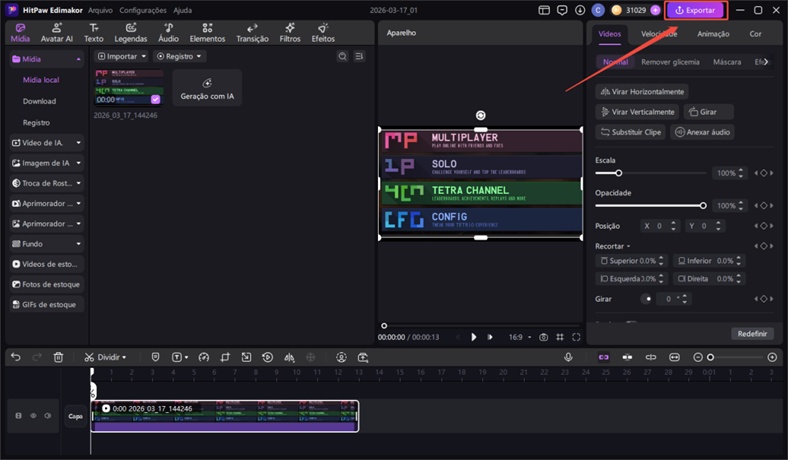This screenshot has width=788, height=460.
Task: Open the Texto panel
Action: click(x=93, y=33)
